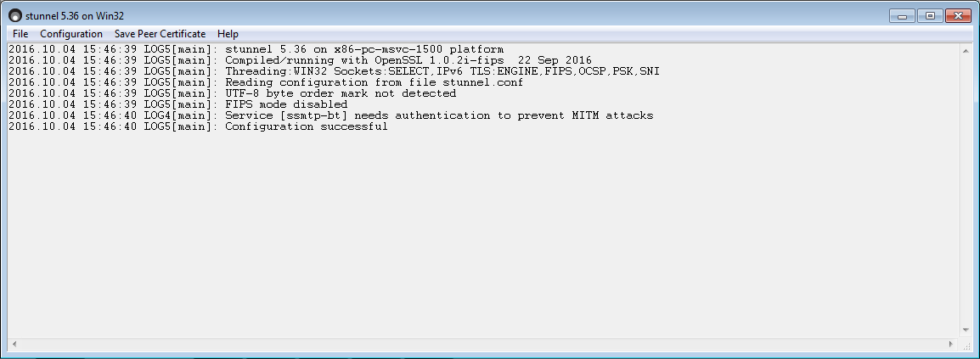Image resolution: width=980 pixels, height=359 pixels.
Task: Click the horizontal scrollbar track
Action: tap(482, 344)
